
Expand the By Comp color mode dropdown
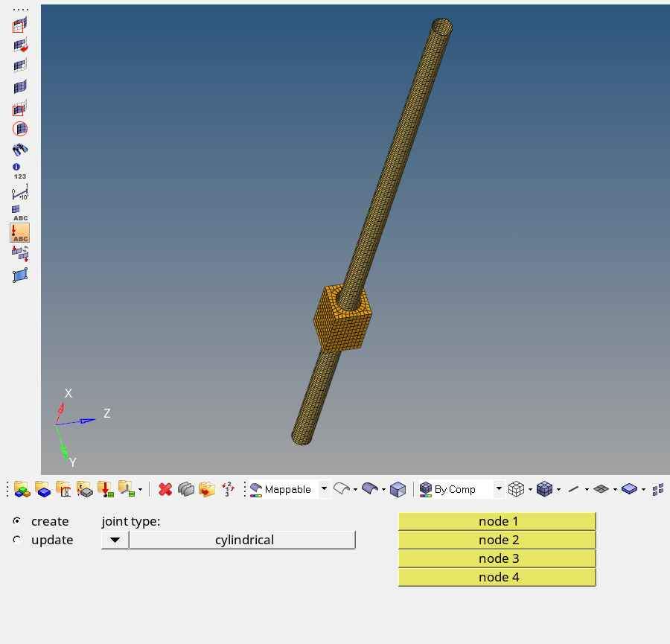(499, 489)
